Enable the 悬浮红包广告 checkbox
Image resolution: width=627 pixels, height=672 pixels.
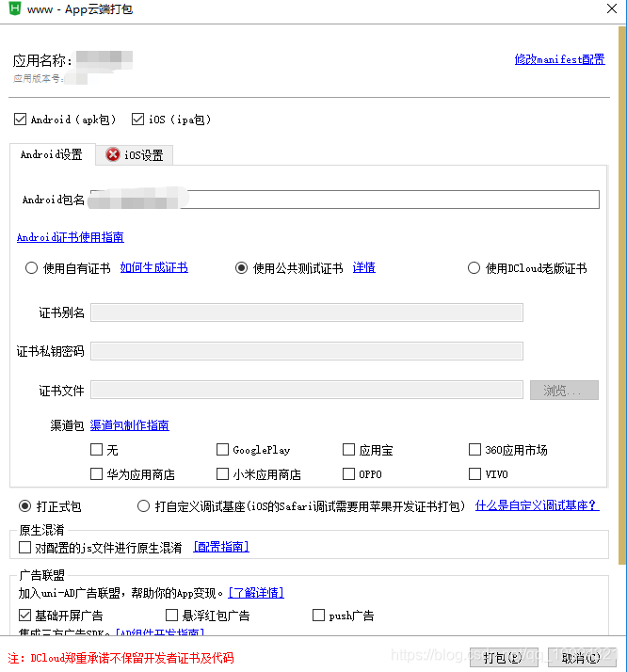pyautogui.click(x=172, y=616)
